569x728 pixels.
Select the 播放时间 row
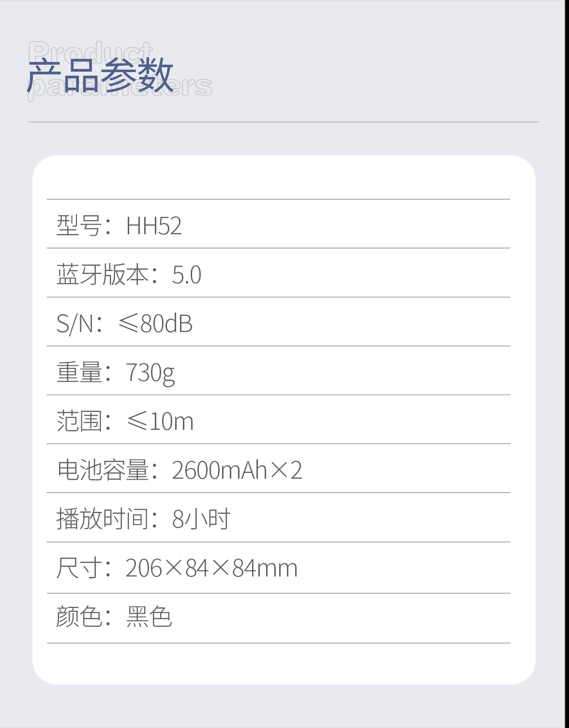278,517
